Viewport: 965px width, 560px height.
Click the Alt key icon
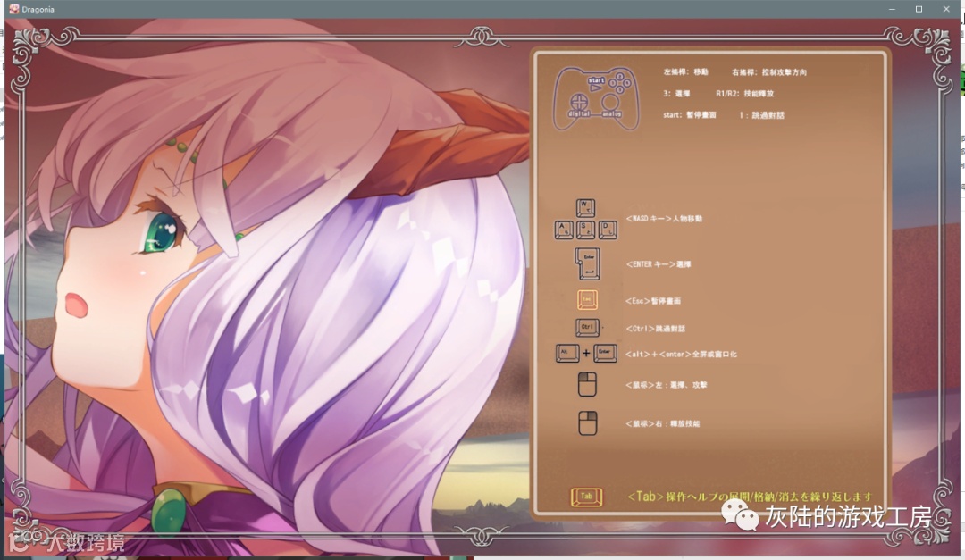tap(566, 353)
